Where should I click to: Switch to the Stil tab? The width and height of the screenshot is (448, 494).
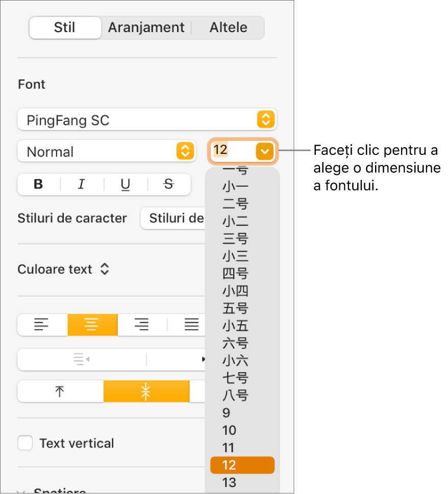coord(65,28)
